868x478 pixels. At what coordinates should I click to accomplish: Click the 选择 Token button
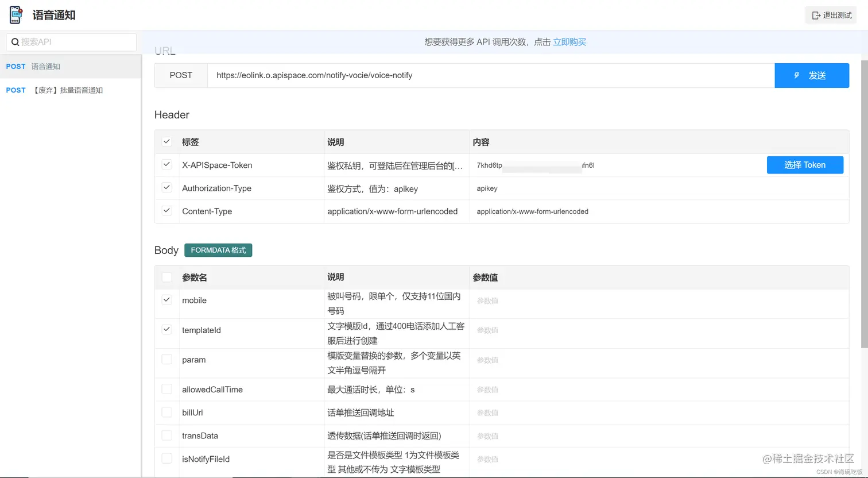[x=805, y=165]
